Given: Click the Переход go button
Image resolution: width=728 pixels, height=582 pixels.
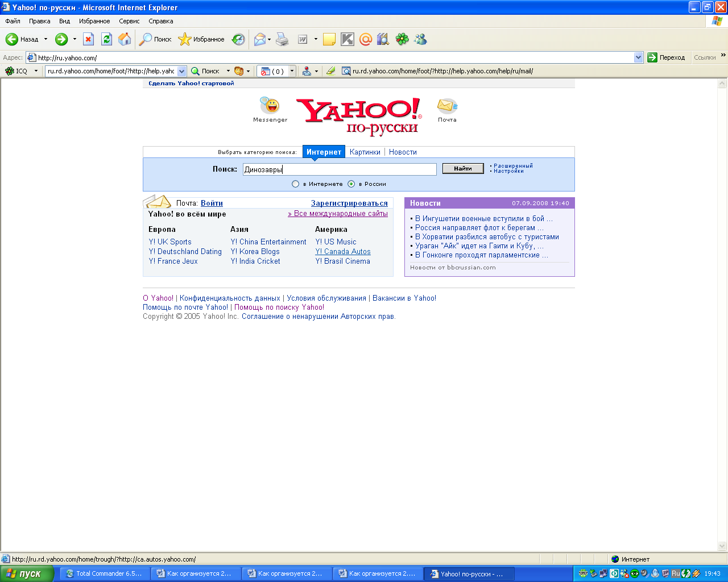Looking at the screenshot, I should 667,57.
